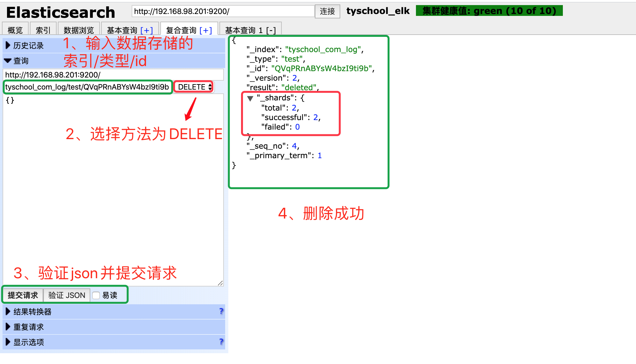Switch to the 数据浏览 tab
Screen dimensions: 636x364
point(78,30)
